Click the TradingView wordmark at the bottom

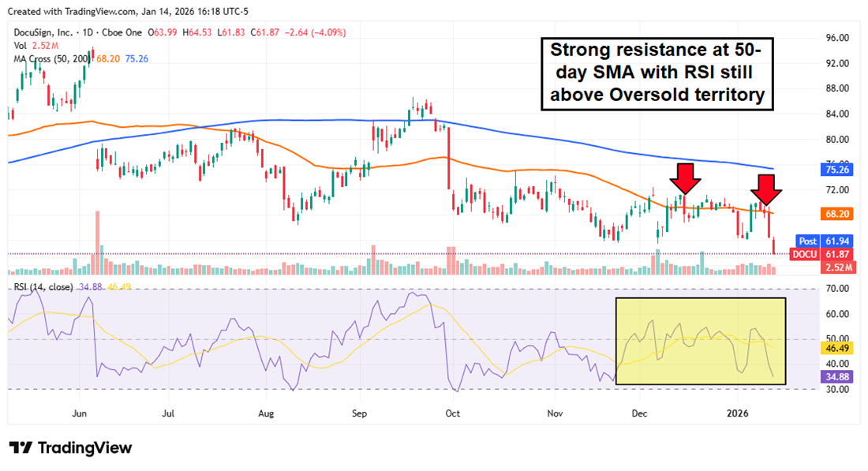(x=84, y=448)
